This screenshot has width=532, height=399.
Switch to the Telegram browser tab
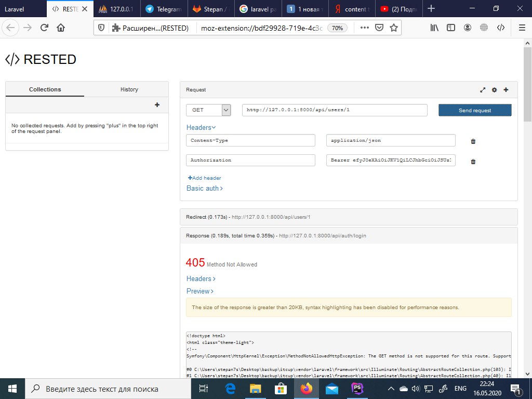pos(164,9)
